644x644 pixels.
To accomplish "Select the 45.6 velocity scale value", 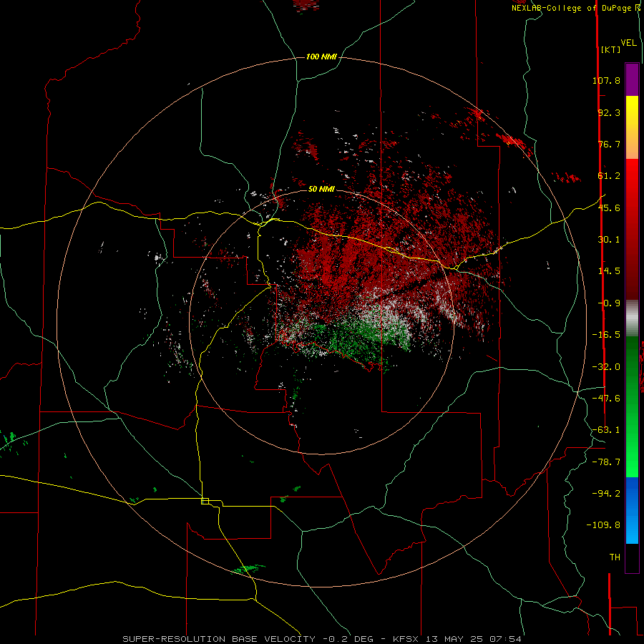I will click(609, 208).
